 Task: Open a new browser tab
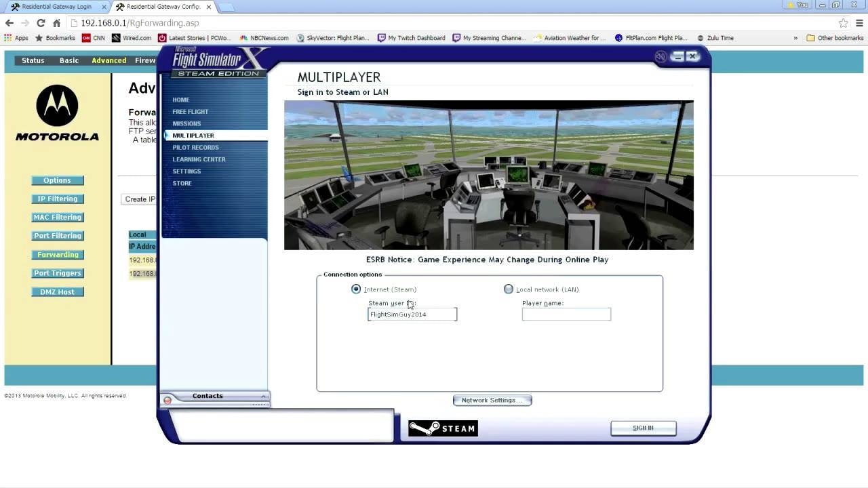[x=225, y=7]
